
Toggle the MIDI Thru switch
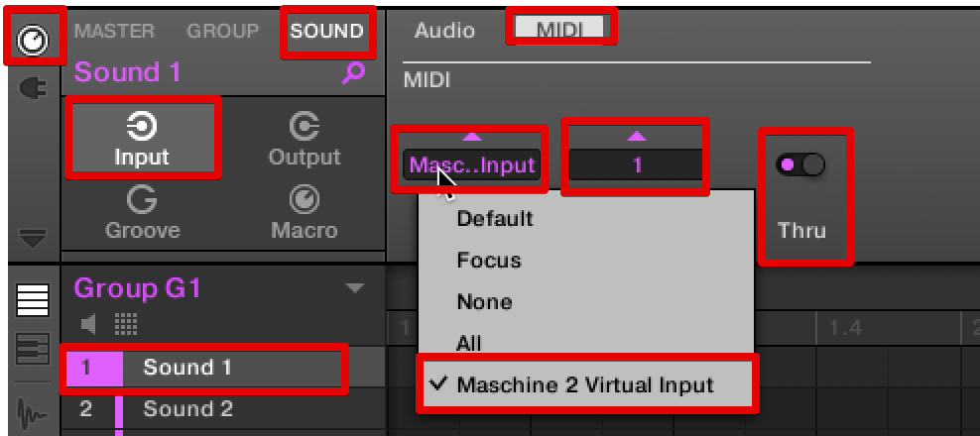802,165
